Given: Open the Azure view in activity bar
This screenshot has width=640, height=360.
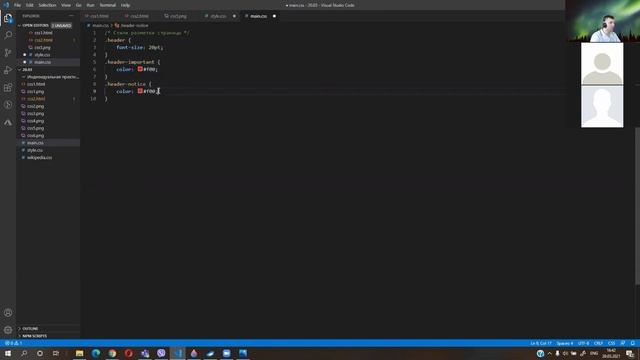Looking at the screenshot, I should pyautogui.click(x=8, y=122).
